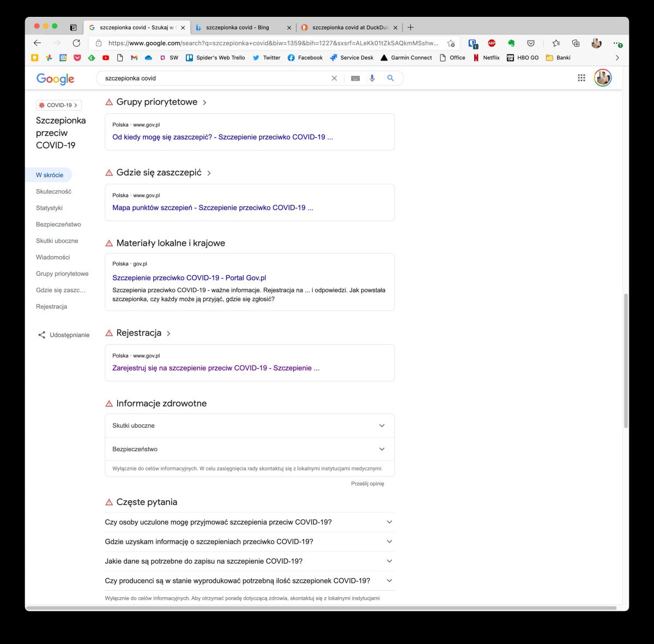Open Google Calendar bookmark icon

pos(63,58)
